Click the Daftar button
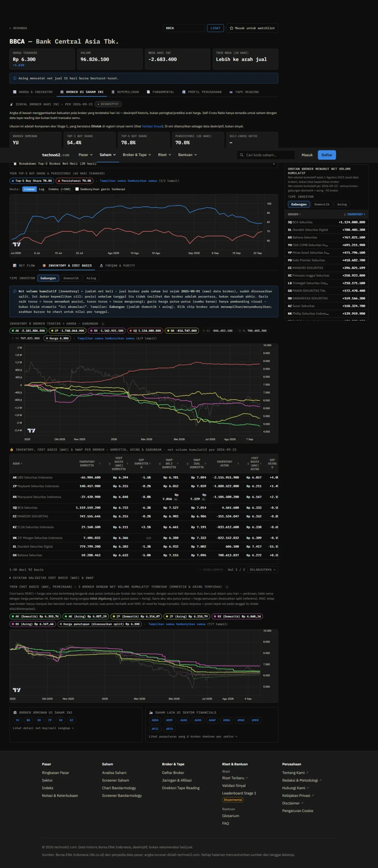Screen dimensions: 378x868 pyautogui.click(x=327, y=155)
